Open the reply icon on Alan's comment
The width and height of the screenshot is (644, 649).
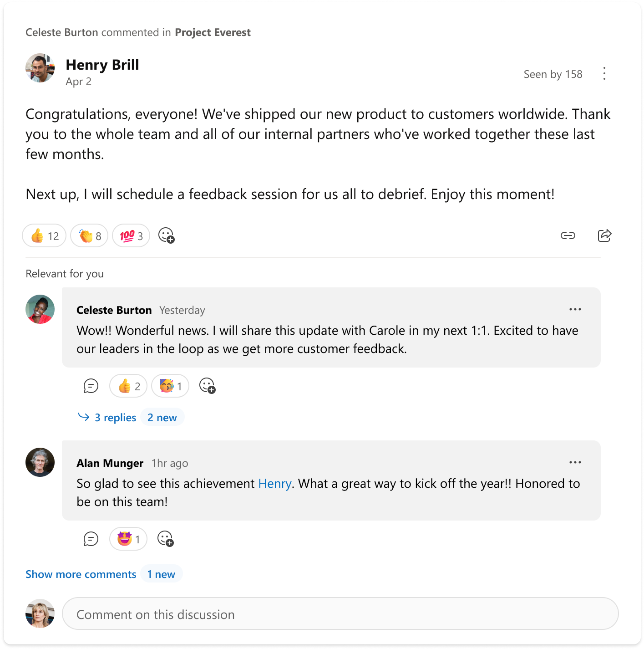tap(91, 539)
